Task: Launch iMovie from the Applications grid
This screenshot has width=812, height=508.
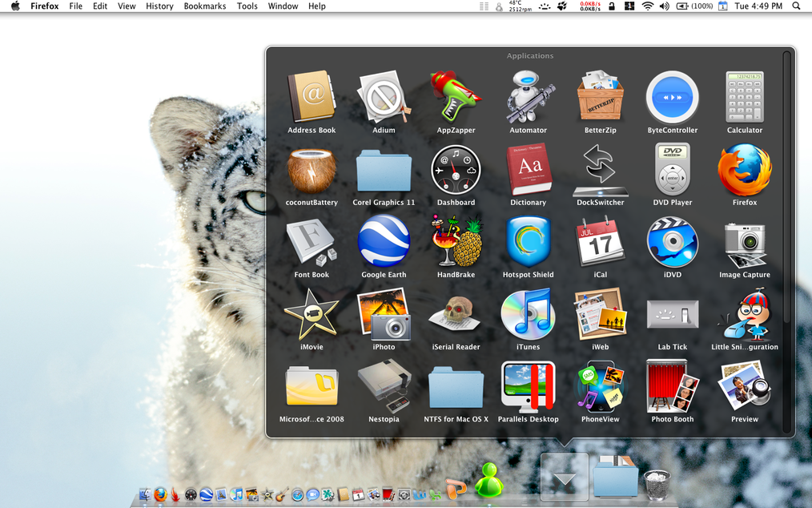Action: coord(312,314)
